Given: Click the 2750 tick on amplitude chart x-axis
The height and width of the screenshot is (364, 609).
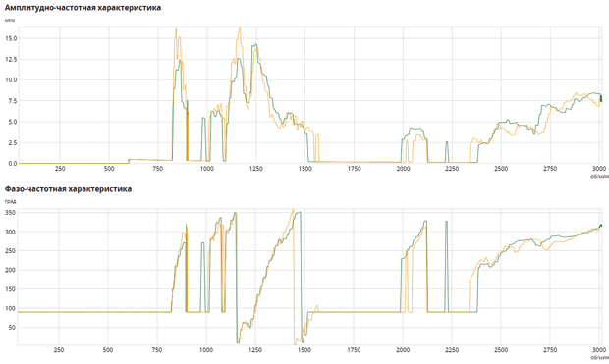Looking at the screenshot, I should pyautogui.click(x=550, y=169).
